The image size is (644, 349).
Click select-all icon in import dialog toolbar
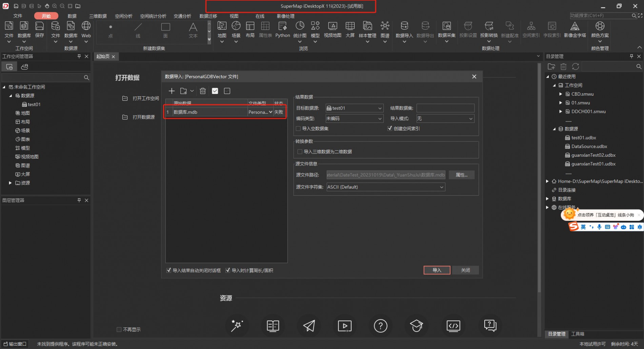tap(215, 91)
